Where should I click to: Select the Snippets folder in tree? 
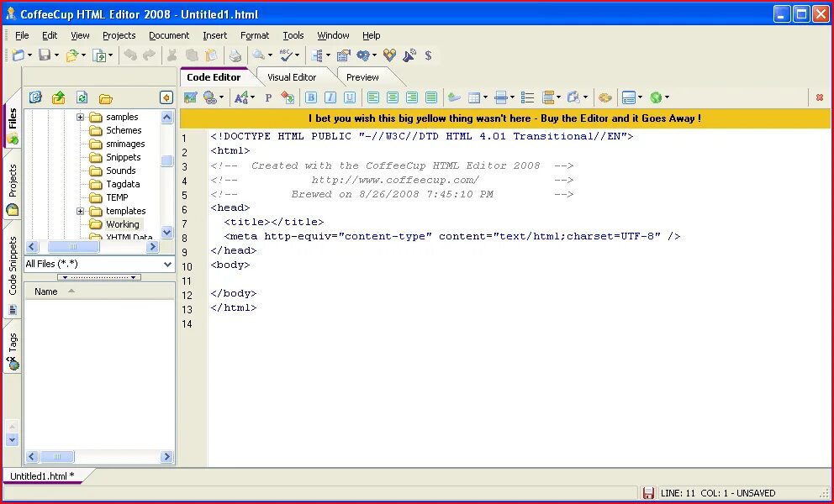(x=124, y=157)
